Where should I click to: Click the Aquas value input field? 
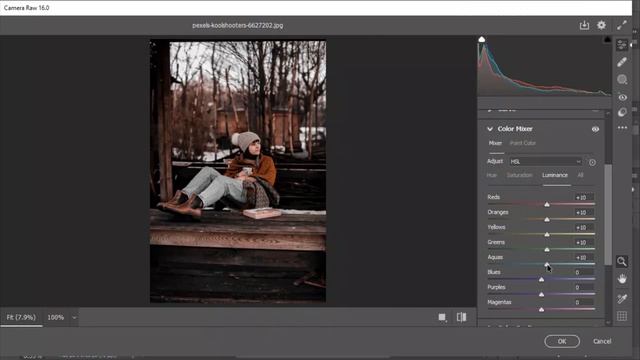[583, 258]
